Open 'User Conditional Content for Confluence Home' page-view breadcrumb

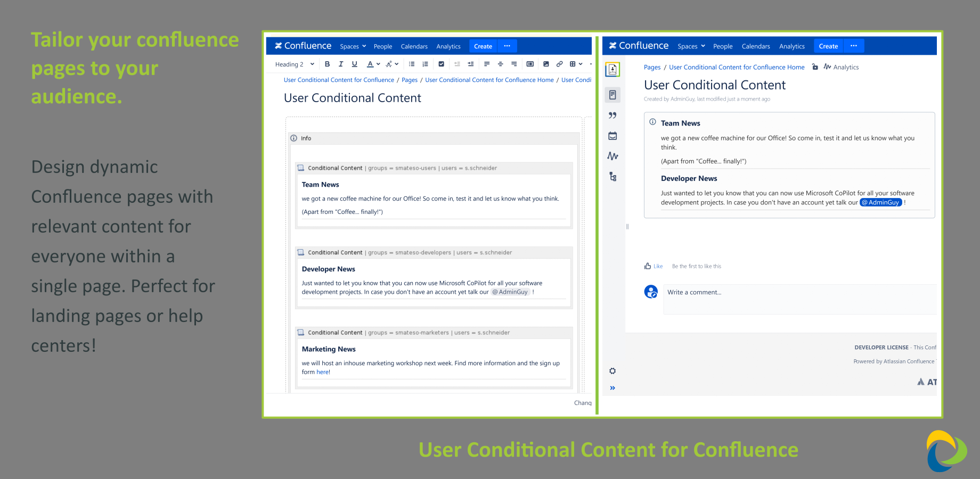pos(737,67)
